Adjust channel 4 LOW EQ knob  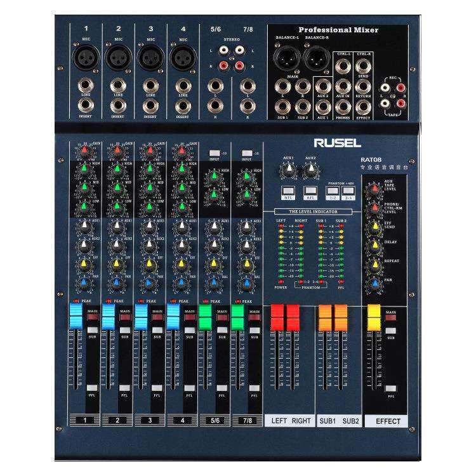click(182, 207)
